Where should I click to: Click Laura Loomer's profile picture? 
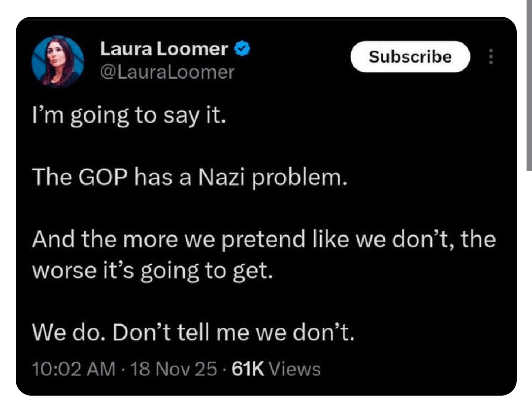(58, 61)
